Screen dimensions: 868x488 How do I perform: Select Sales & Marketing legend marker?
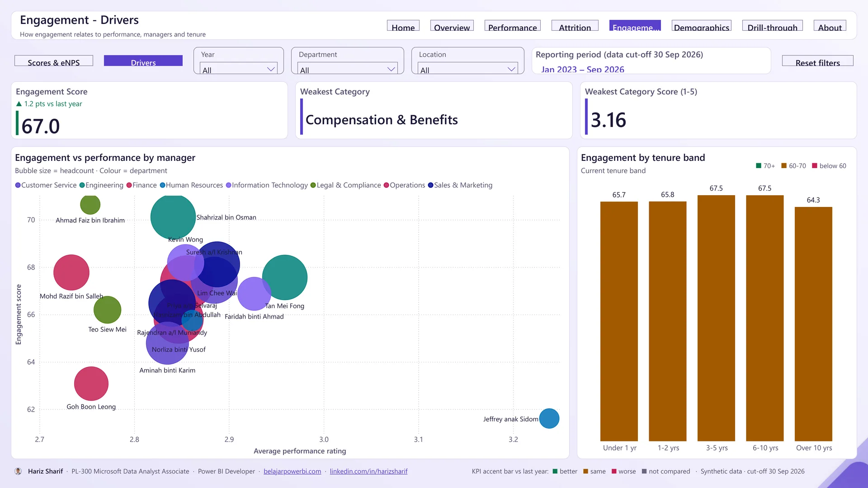point(431,185)
